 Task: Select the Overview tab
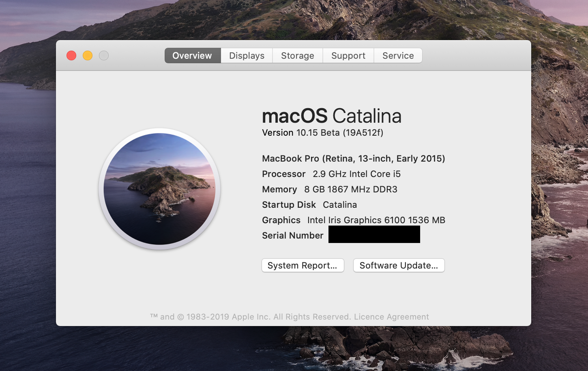pos(192,55)
